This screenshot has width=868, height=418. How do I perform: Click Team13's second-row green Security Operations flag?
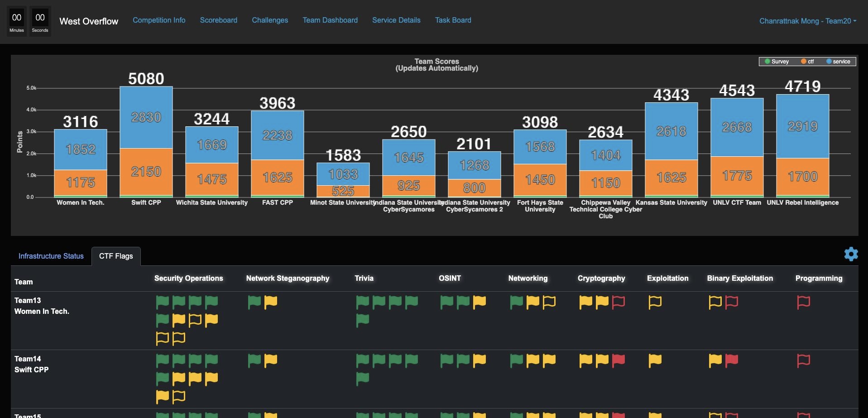[162, 320]
